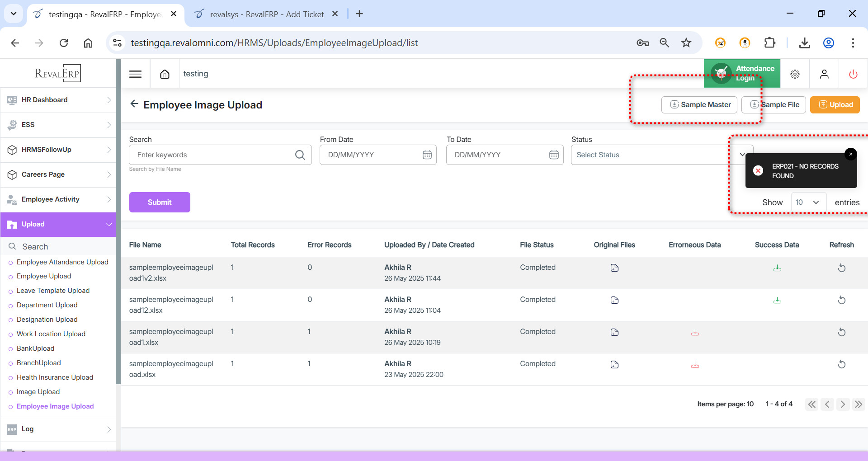Open the user profile icon
The height and width of the screenshot is (461, 868).
(824, 74)
